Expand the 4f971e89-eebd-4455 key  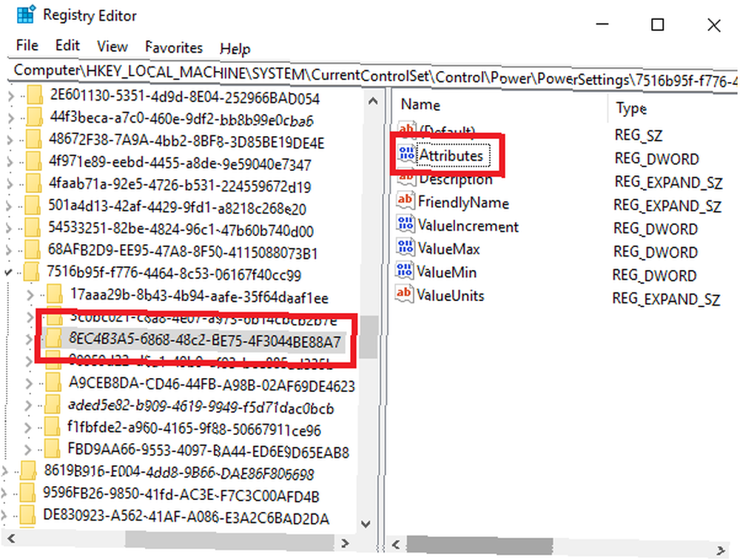coord(10,162)
